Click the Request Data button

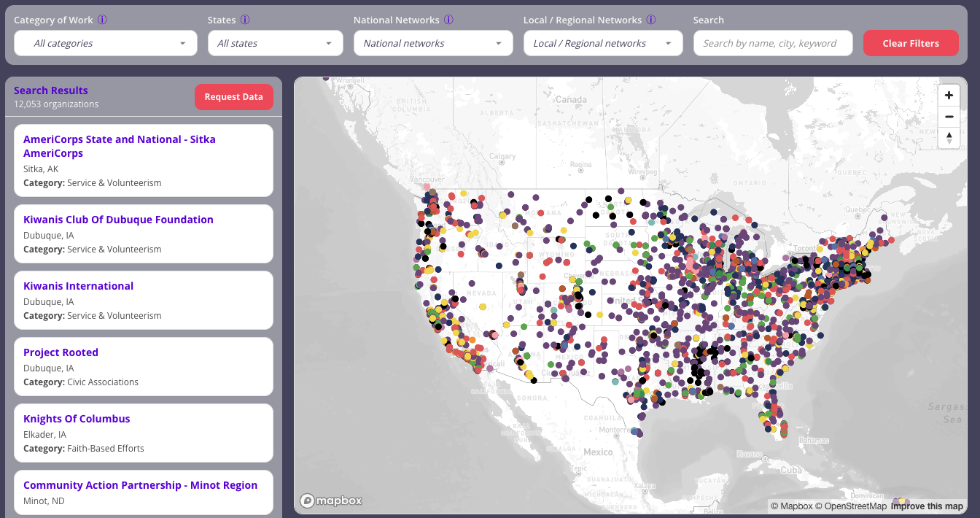point(233,97)
